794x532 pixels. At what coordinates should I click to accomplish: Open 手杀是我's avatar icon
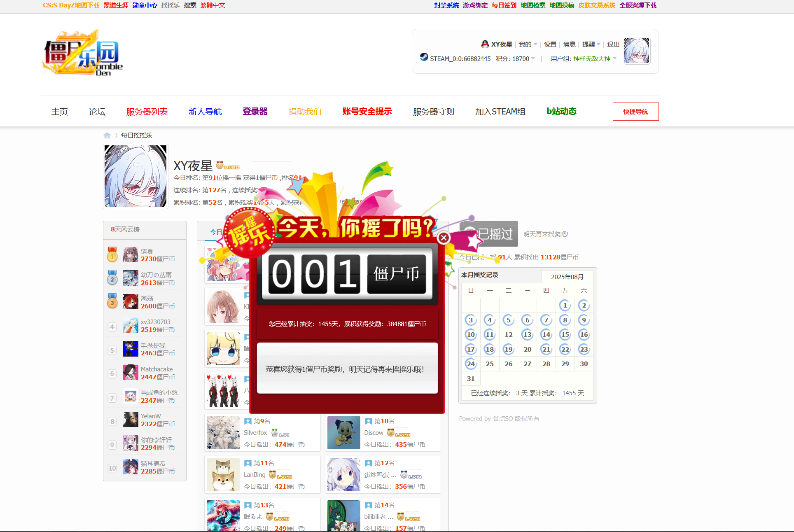[131, 349]
